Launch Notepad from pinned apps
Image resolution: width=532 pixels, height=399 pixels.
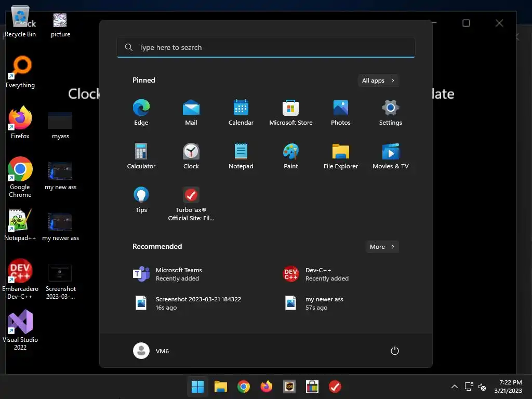click(x=241, y=156)
